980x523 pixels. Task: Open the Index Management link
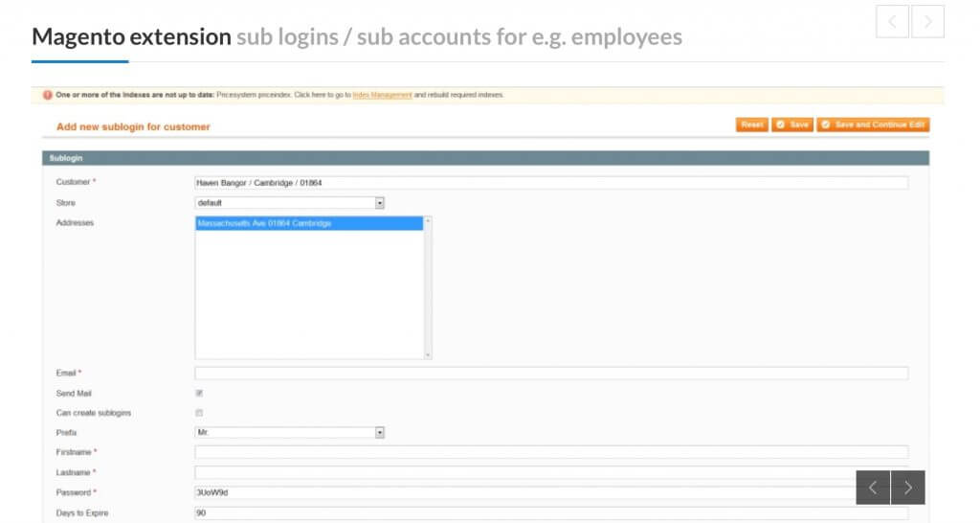pyautogui.click(x=383, y=95)
